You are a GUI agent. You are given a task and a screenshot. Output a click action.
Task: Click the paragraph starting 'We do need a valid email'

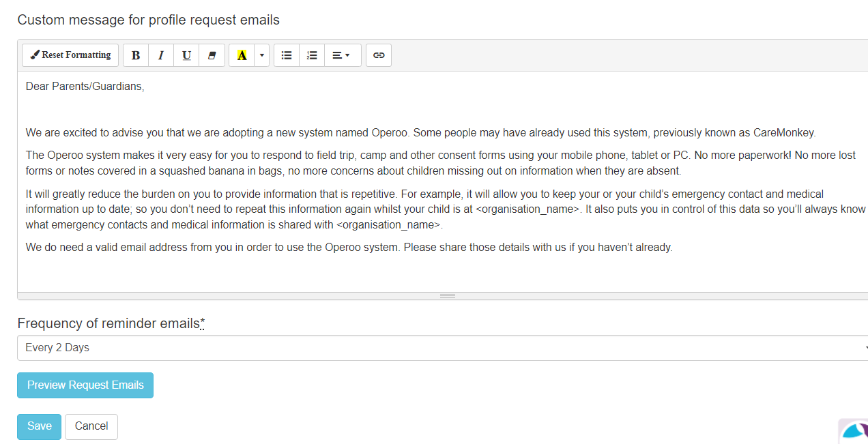(349, 248)
